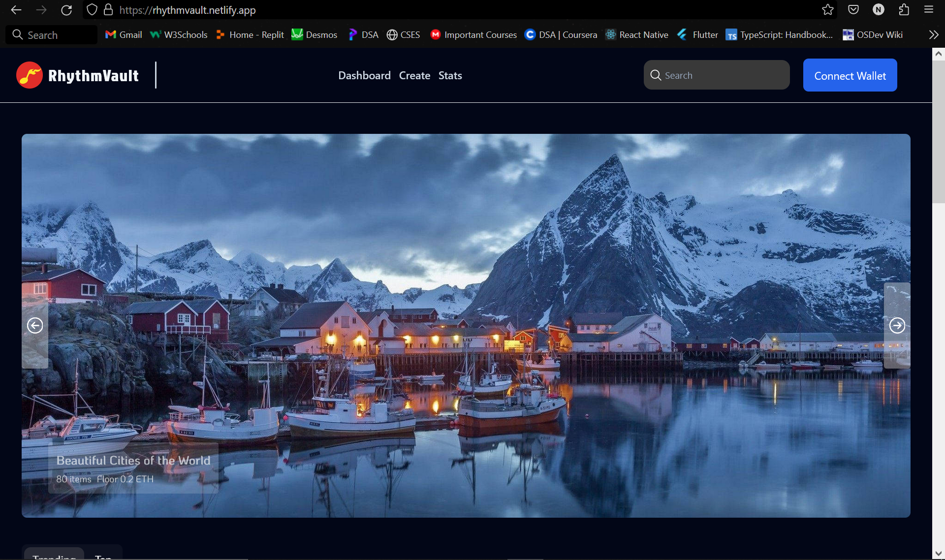Open the Stats nav item
The width and height of the screenshot is (945, 560).
[x=450, y=75]
